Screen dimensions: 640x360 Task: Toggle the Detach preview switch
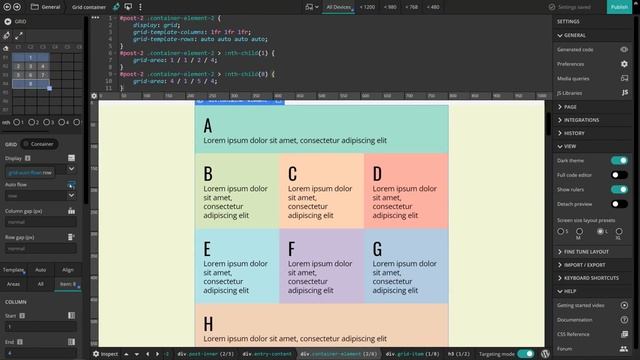[619, 204]
